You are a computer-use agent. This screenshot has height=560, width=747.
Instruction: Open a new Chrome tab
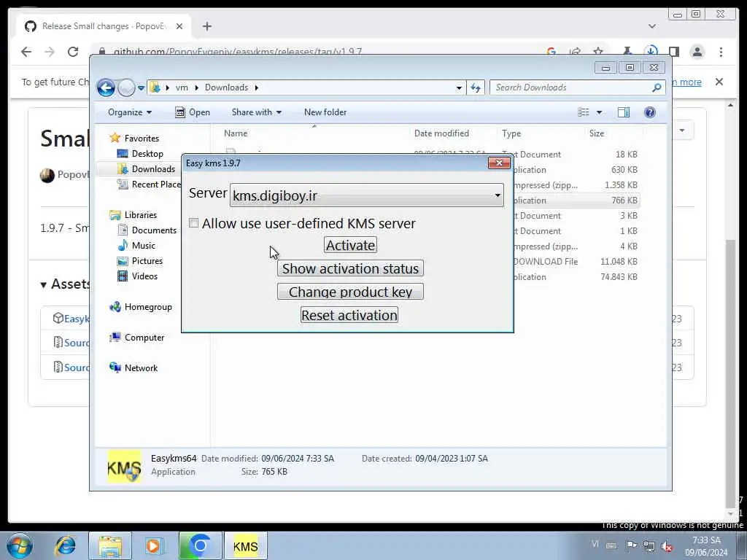206,26
